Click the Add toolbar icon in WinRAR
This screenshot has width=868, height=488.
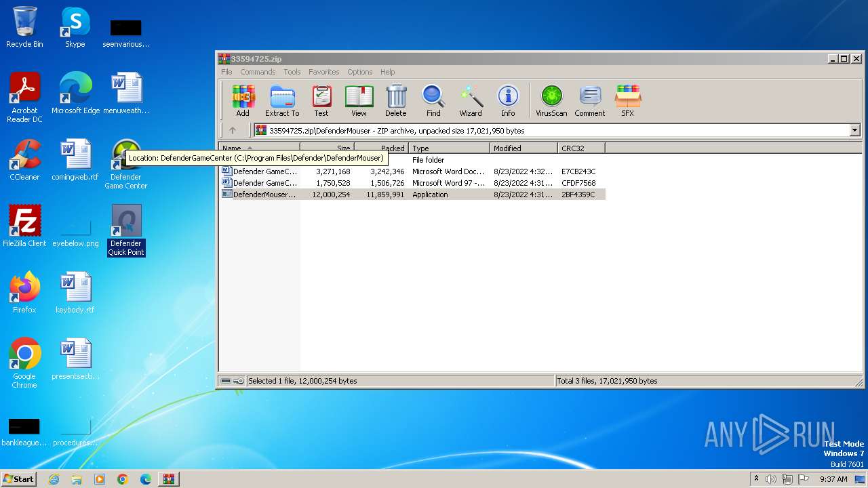243,101
